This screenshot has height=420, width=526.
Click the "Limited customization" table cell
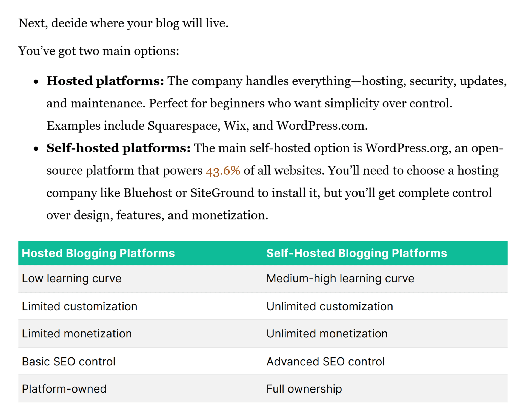click(x=79, y=306)
